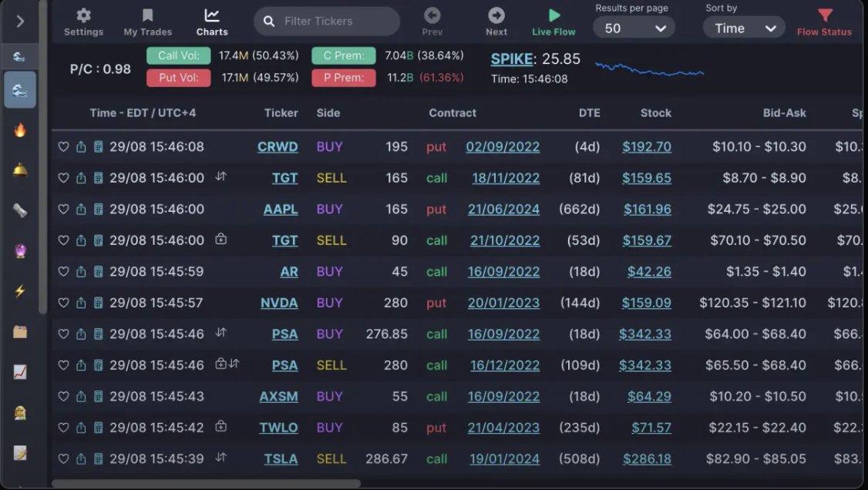
Task: Switch to Charts view
Action: 212,22
